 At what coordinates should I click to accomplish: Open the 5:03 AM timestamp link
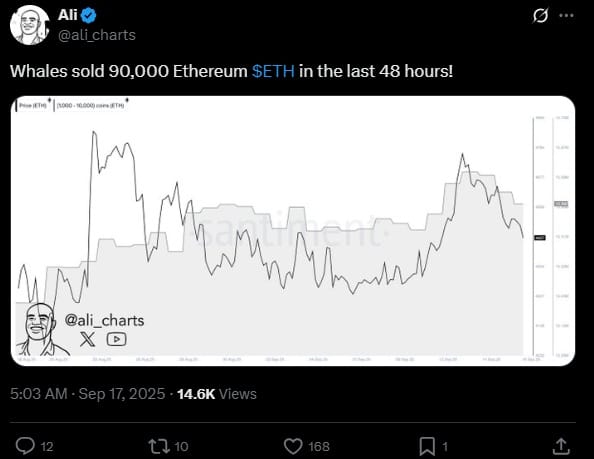pos(39,394)
